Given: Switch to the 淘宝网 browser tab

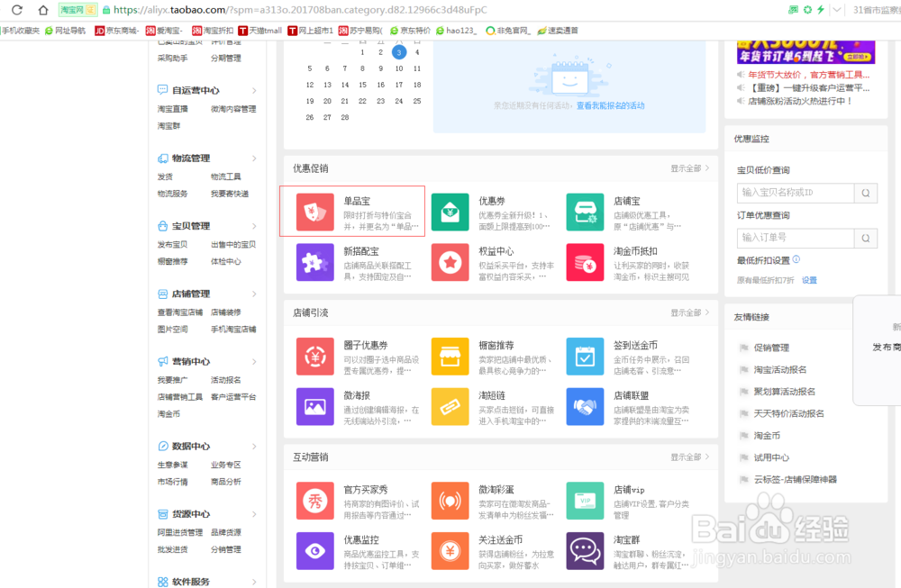Looking at the screenshot, I should point(76,10).
